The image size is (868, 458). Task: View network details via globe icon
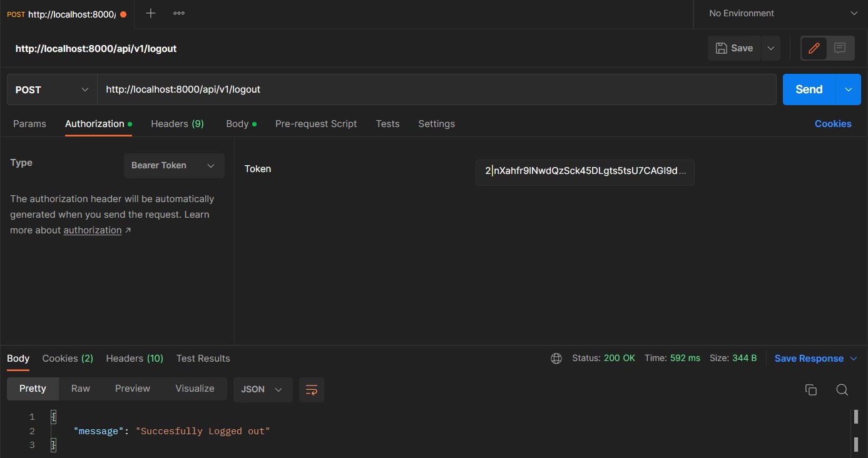pos(556,358)
